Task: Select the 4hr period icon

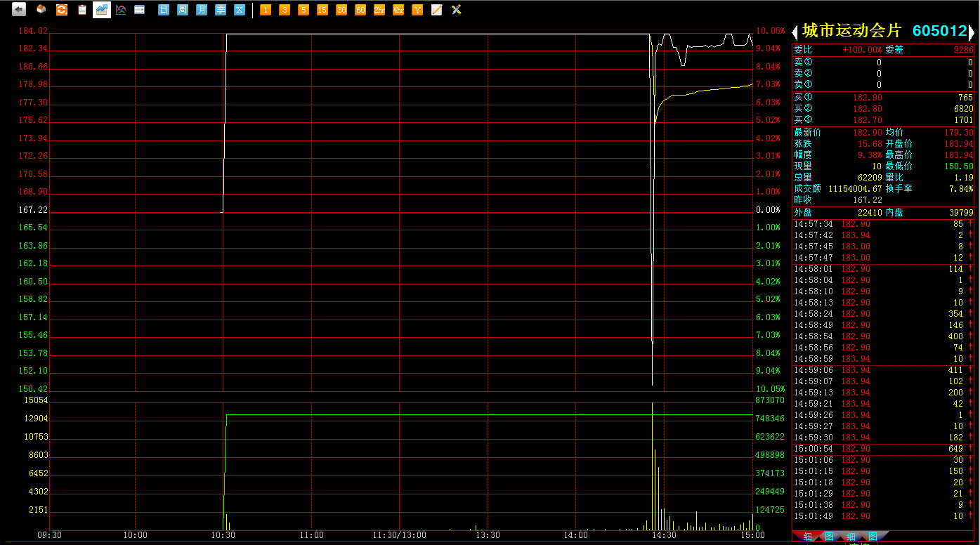Action: pos(398,10)
